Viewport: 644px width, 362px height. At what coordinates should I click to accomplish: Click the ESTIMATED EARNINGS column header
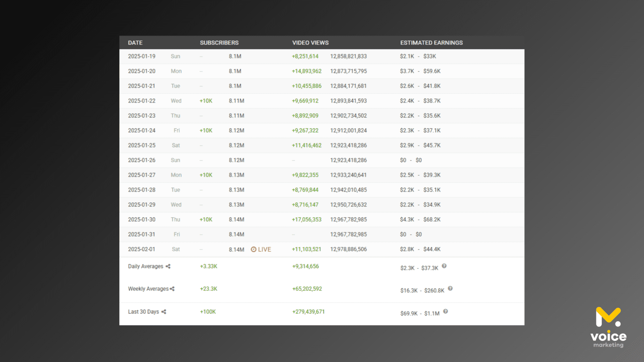click(431, 43)
